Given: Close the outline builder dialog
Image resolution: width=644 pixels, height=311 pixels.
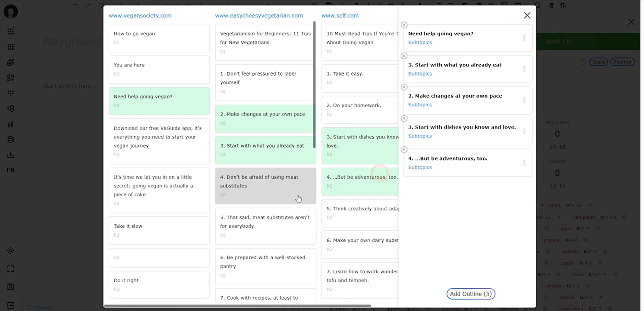Looking at the screenshot, I should coord(527,15).
